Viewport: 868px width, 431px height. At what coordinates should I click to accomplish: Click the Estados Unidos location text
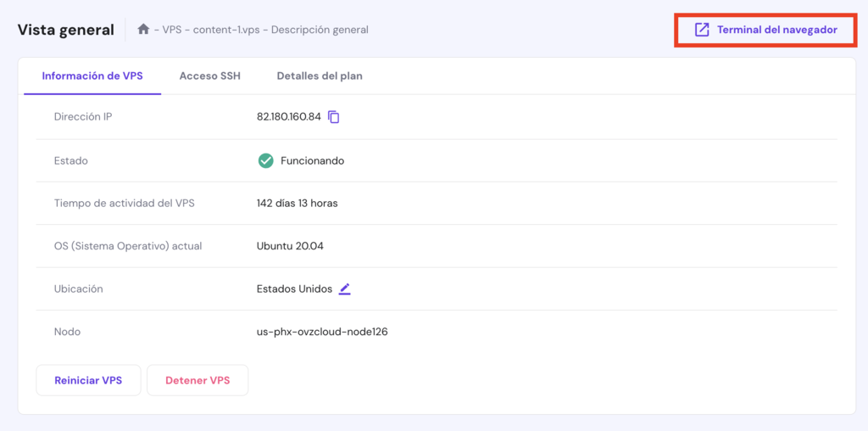[x=294, y=288]
